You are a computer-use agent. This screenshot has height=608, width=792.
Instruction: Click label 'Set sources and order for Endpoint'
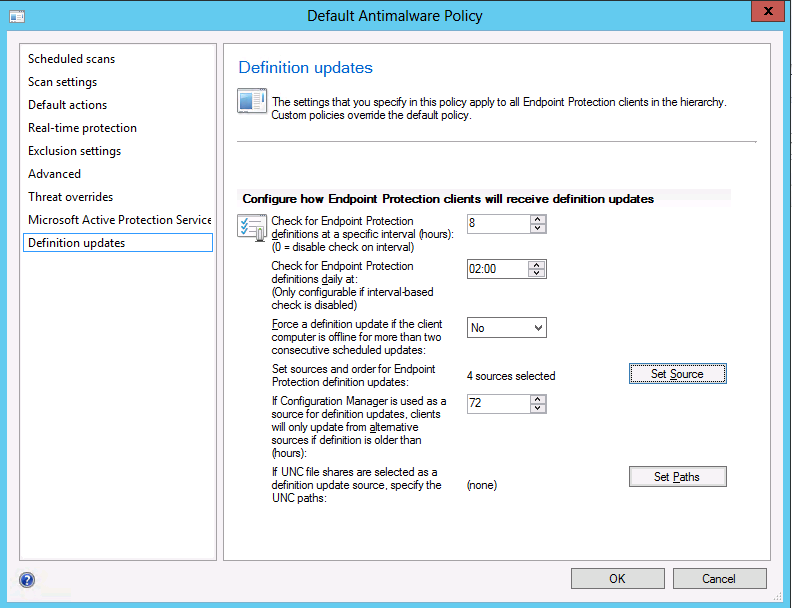point(353,369)
